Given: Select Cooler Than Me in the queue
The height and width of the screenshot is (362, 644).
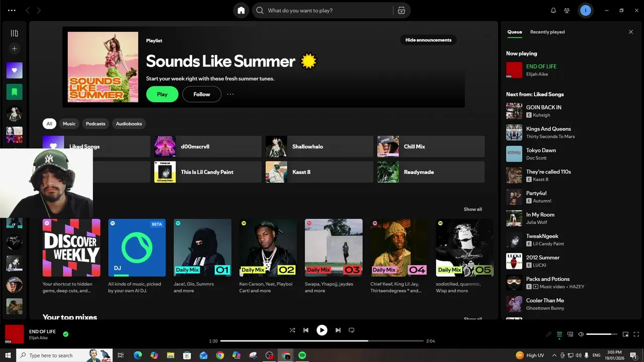Looking at the screenshot, I should [x=571, y=304].
